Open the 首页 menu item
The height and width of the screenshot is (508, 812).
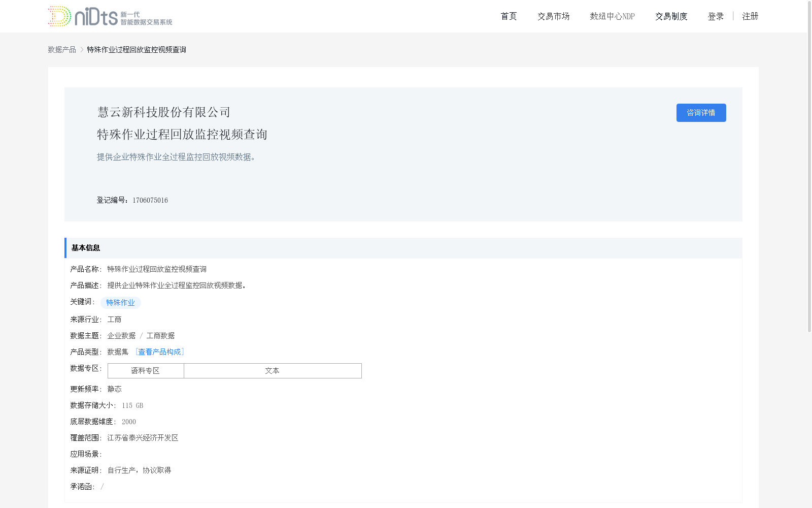coord(509,16)
